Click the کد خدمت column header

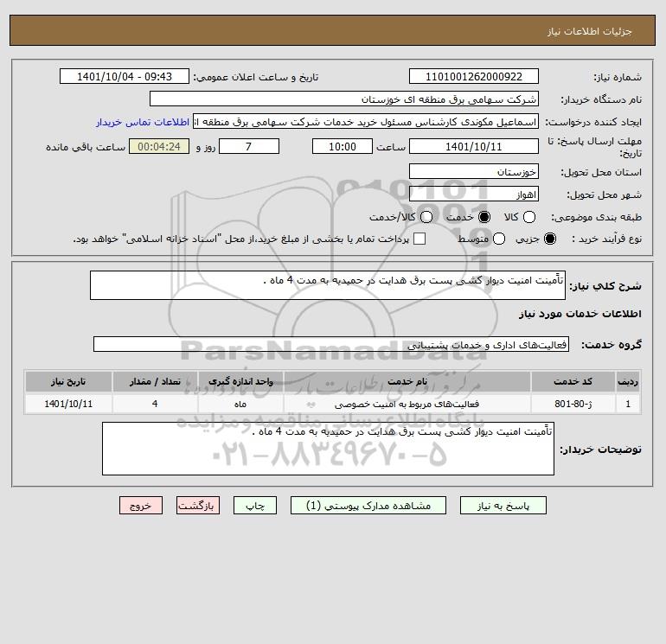[573, 381]
